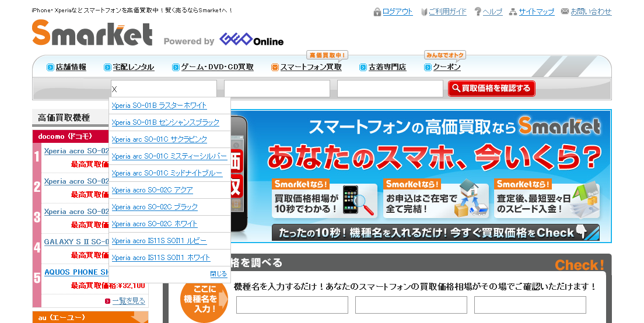This screenshot has width=644, height=323.
Task: Open rank 3 Xperia acro link
Action: tap(76, 212)
